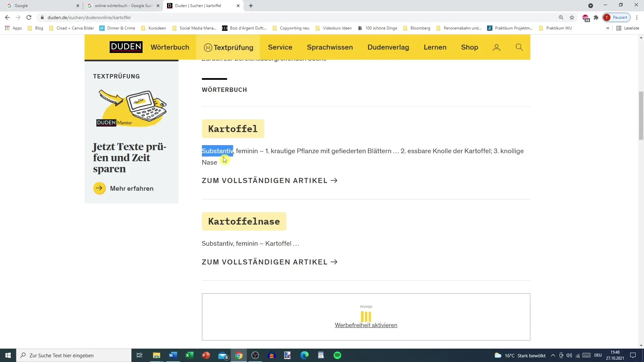The image size is (644, 362).
Task: Open Duden Shop section
Action: tap(470, 47)
